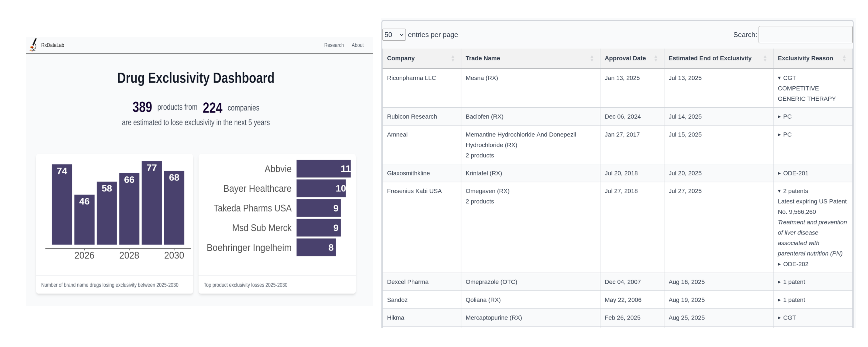Click the Drug Exclusivity Dashboard heading
This screenshot has width=868, height=347.
pos(195,78)
